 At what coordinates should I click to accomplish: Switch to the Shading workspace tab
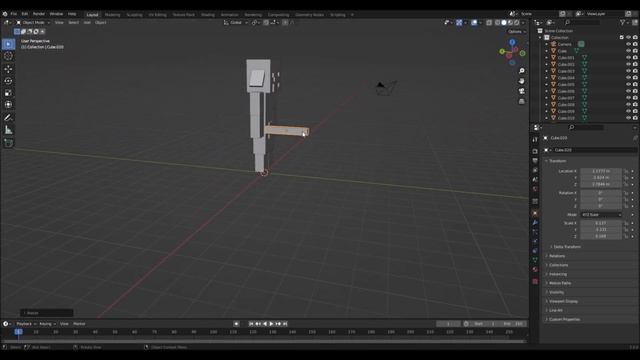(x=208, y=15)
